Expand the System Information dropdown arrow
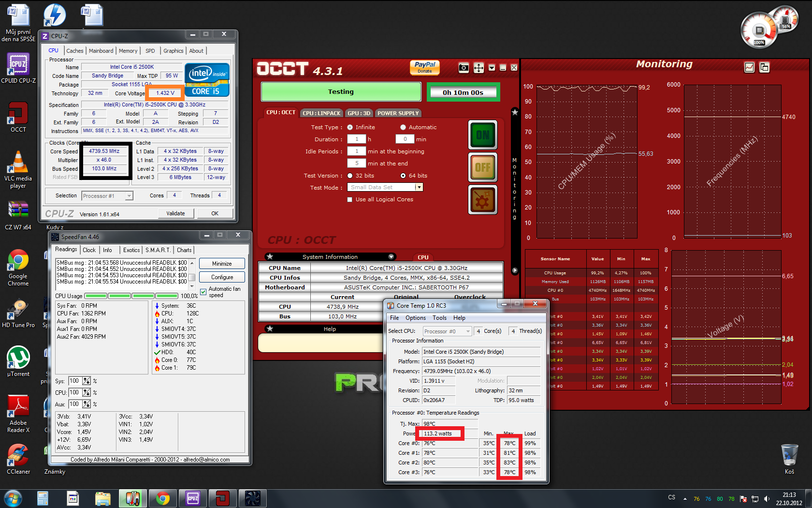This screenshot has width=812, height=508. pos(391,256)
